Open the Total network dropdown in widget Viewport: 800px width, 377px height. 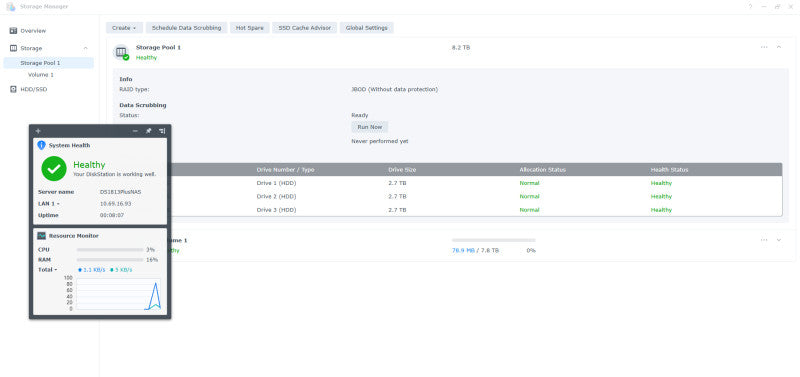(x=48, y=269)
